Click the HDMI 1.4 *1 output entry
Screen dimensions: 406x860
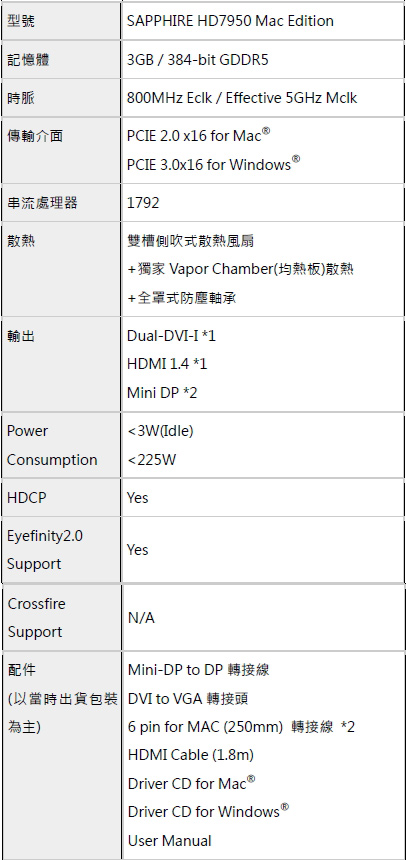click(167, 364)
